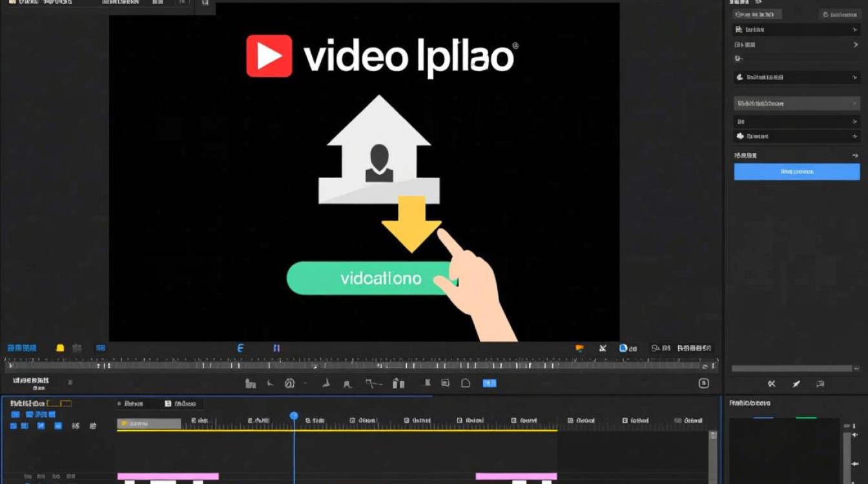868x484 pixels.
Task: Click the shield-shaped tool icon in center toolbar
Action: coord(466,383)
